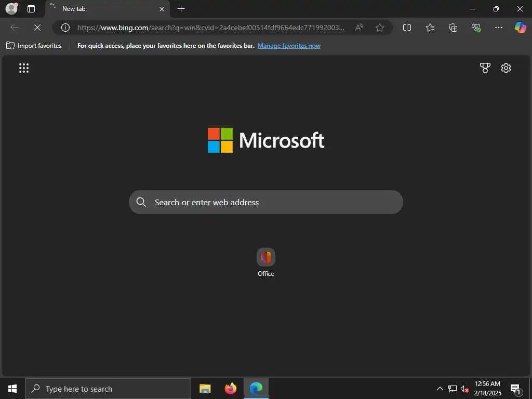Image resolution: width=532 pixels, height=399 pixels.
Task: Minimize the Edge window
Action: [x=472, y=9]
